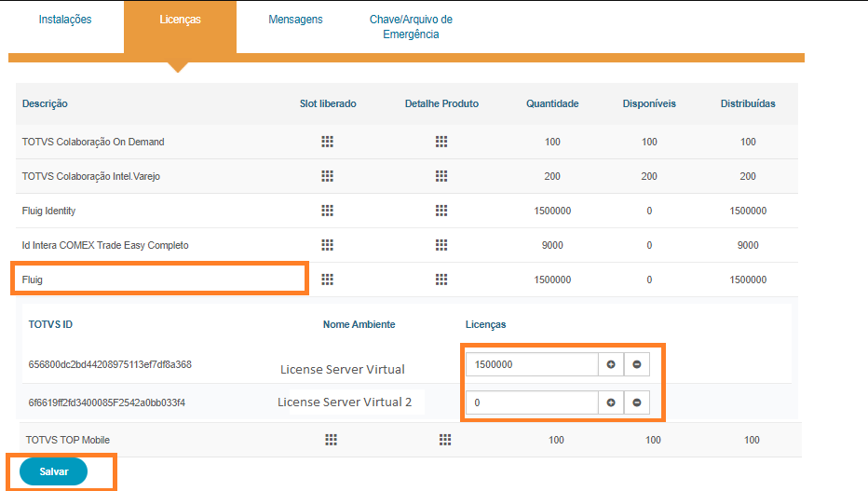
Task: Click TOTVS ID 656800dc2bd44208975113ef7df8a368
Action: point(110,364)
